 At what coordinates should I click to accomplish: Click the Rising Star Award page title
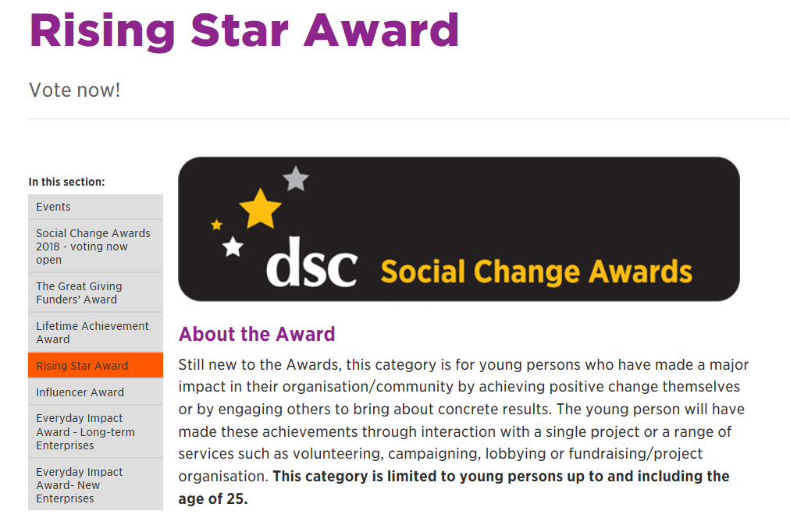pos(244,29)
